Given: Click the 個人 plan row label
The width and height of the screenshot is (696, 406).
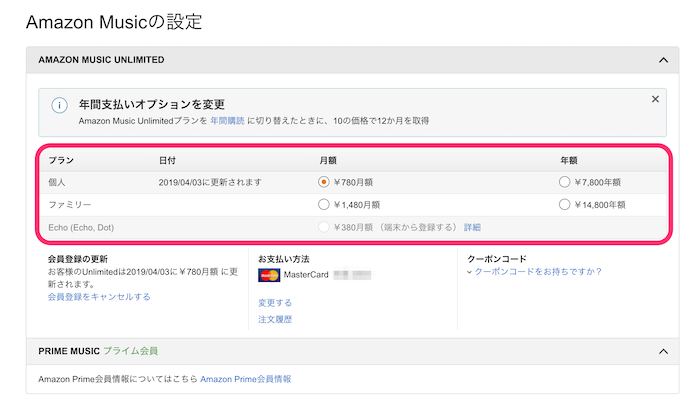Looking at the screenshot, I should (x=58, y=182).
